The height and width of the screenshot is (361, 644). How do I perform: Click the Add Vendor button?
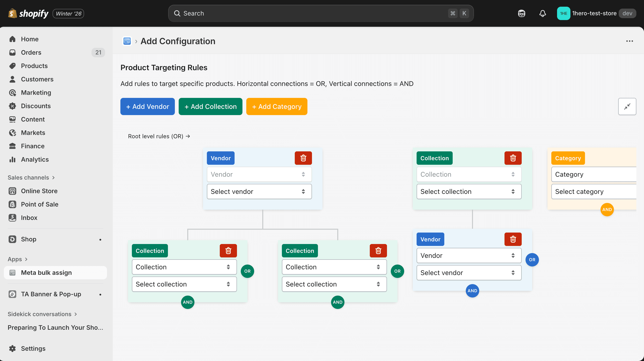pyautogui.click(x=147, y=106)
